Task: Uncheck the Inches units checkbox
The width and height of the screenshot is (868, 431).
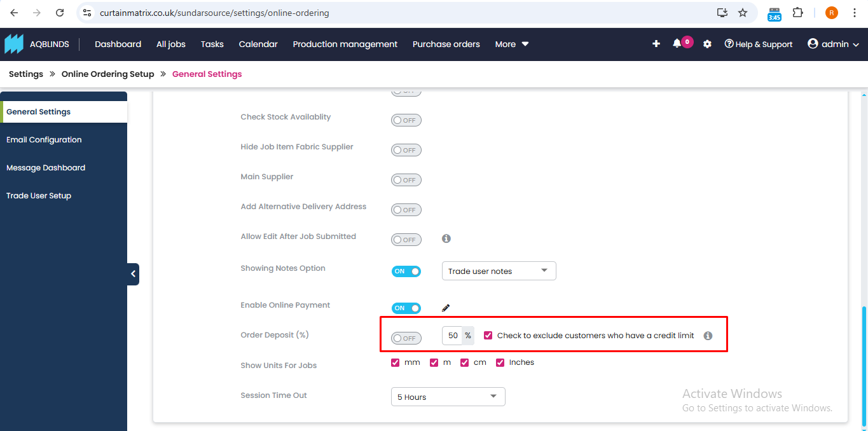Action: (x=500, y=362)
